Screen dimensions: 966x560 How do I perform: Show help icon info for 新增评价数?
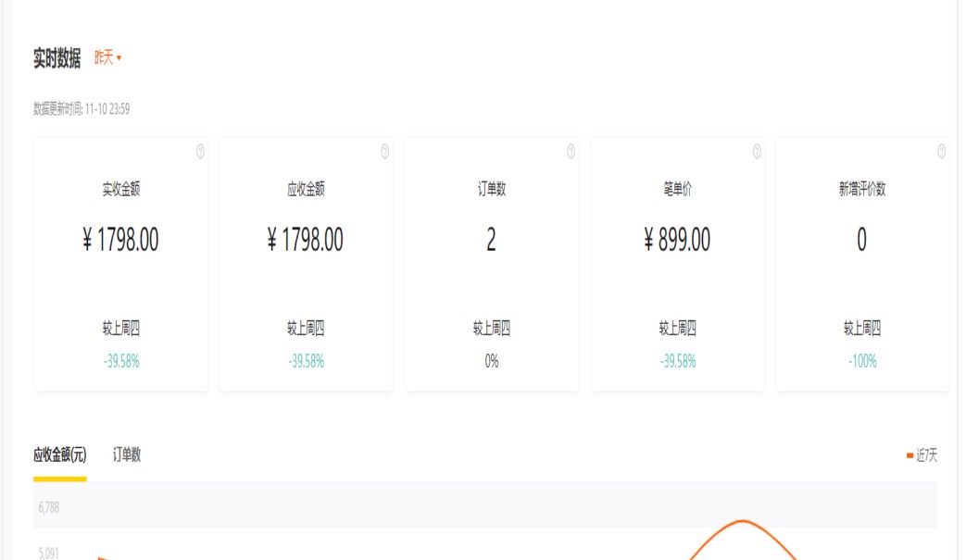[941, 153]
